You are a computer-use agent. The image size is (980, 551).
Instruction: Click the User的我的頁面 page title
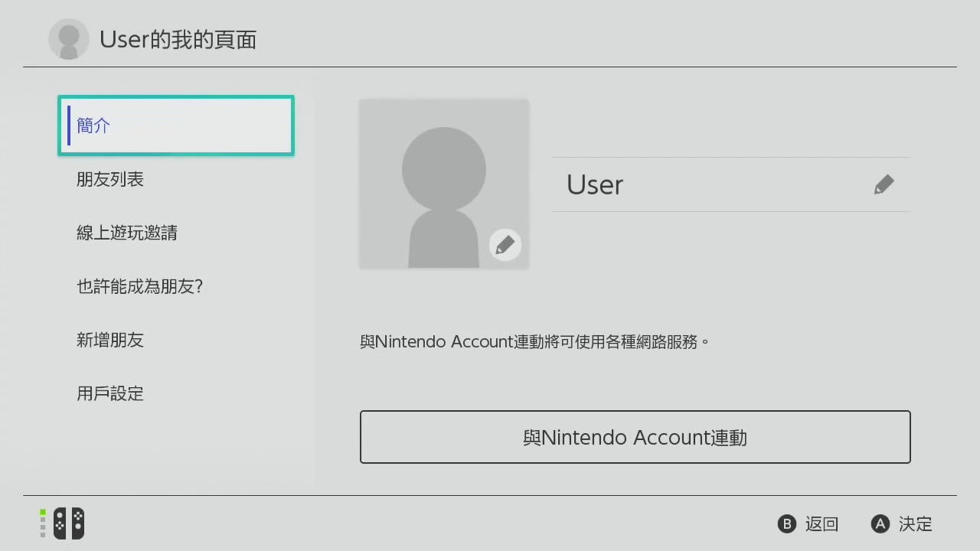coord(178,39)
